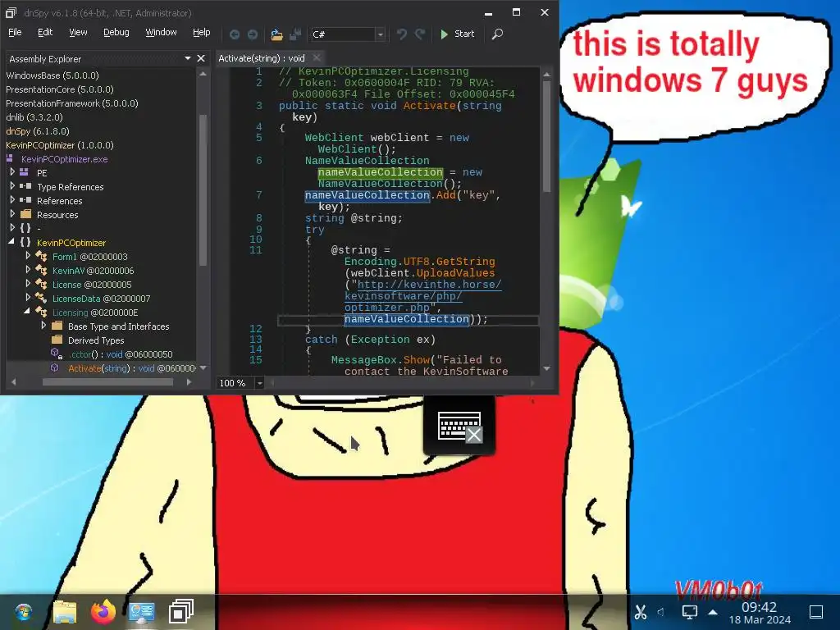The width and height of the screenshot is (840, 630).
Task: Select the KevinPCOptimizer.exe module
Action: click(x=64, y=159)
